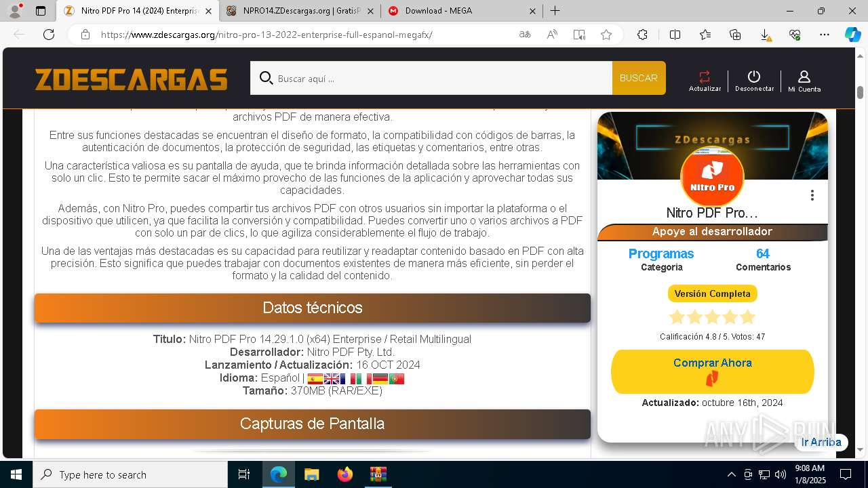Screen dimensions: 868x488
Task: Add page to favorites star
Action: (x=606, y=35)
